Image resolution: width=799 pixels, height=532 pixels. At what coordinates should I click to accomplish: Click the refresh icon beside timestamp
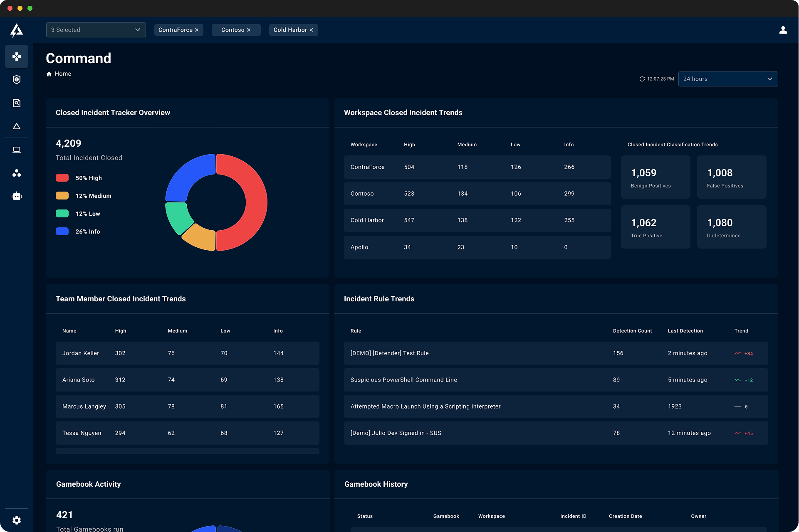(x=642, y=79)
